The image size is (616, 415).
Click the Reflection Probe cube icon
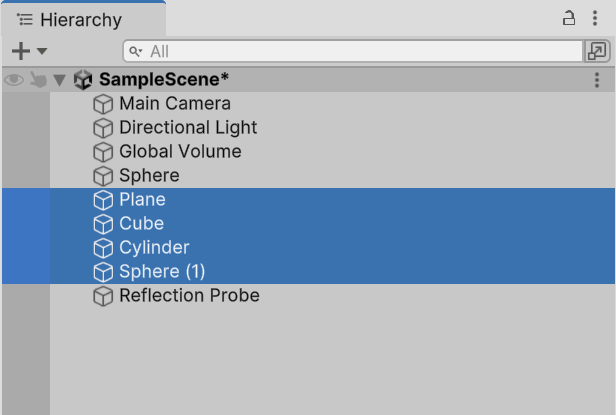tap(103, 296)
